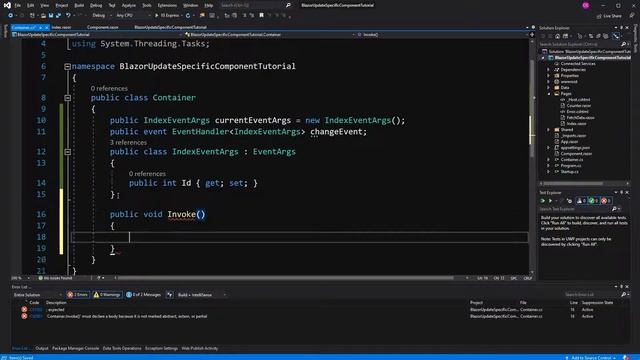Toggle the total tests flask filter

(581, 201)
